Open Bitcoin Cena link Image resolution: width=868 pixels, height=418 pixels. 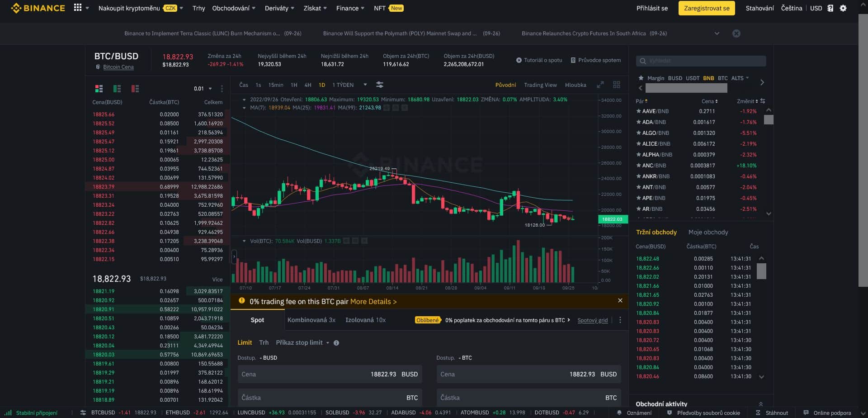[118, 67]
